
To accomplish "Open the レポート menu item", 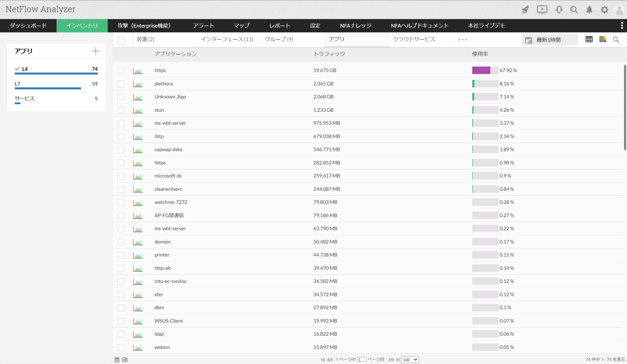I will tap(280, 26).
